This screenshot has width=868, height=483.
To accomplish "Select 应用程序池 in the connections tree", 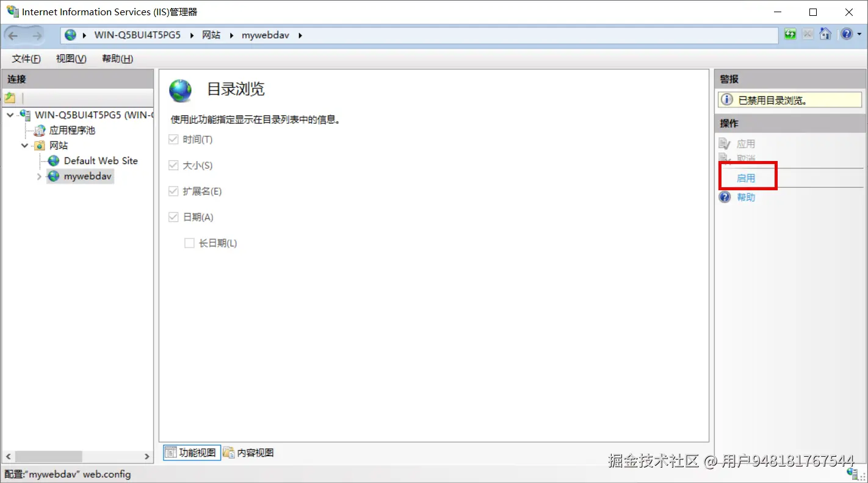I will pos(72,130).
